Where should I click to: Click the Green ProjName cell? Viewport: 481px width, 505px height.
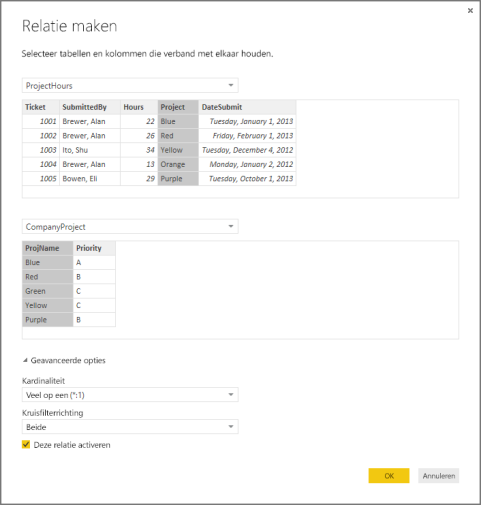47,291
